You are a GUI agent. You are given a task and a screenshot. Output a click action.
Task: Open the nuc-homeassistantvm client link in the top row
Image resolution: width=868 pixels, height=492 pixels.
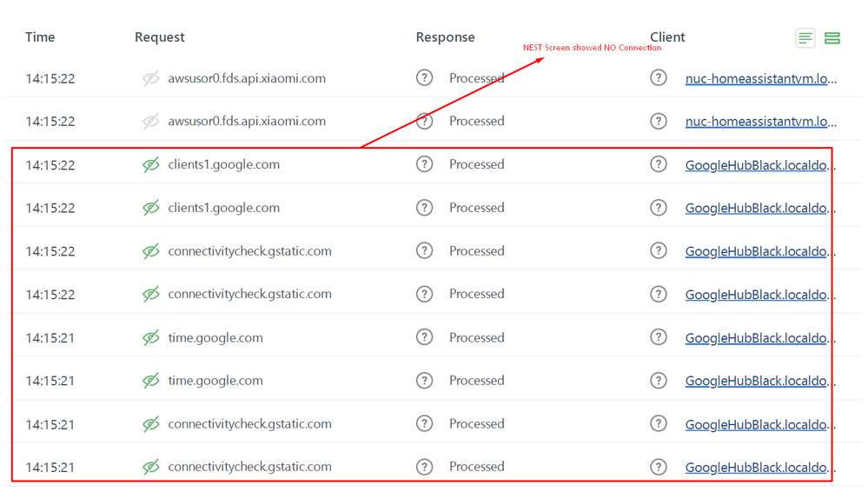point(760,78)
